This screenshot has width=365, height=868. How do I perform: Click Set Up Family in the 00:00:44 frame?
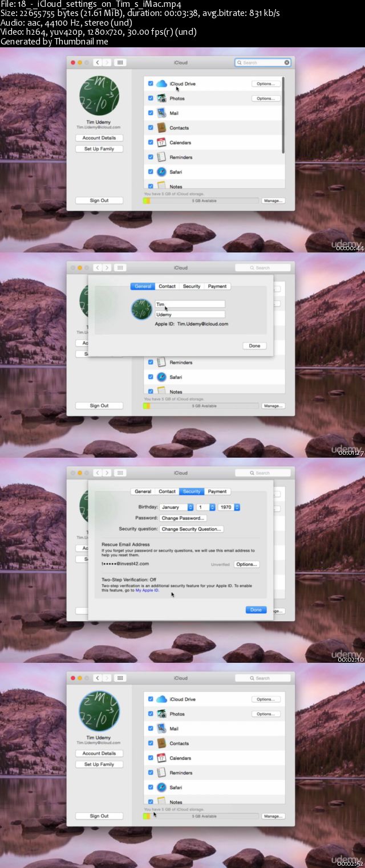(99, 149)
